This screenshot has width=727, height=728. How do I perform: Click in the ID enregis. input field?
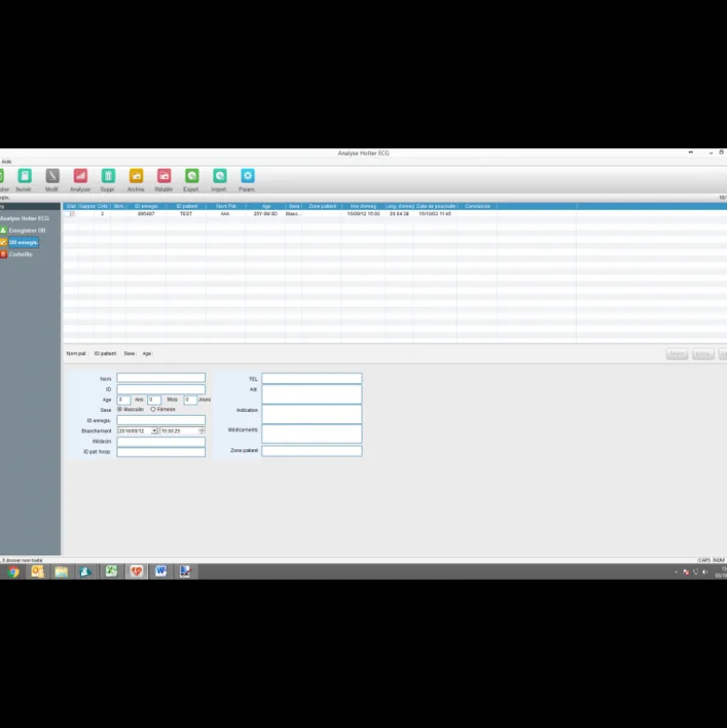pos(161,420)
